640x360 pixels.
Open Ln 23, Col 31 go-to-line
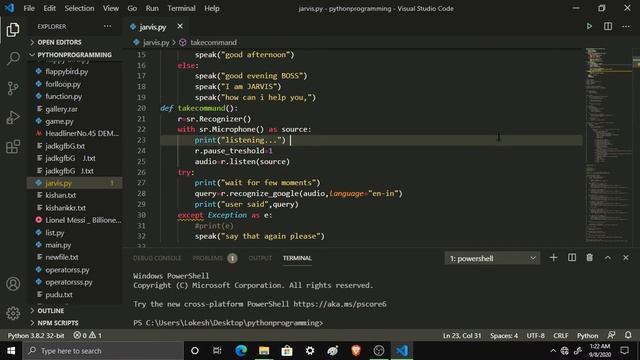coord(462,335)
